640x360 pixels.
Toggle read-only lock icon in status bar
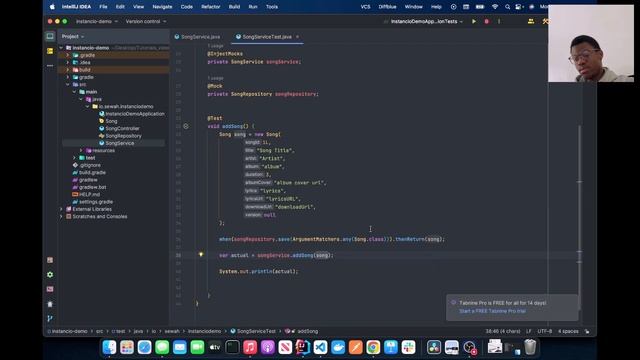pos(587,331)
